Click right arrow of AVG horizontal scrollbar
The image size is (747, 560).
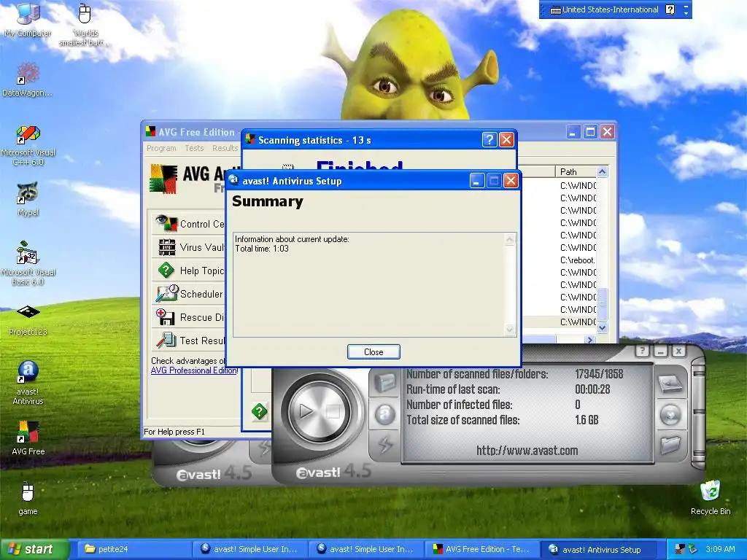(589, 340)
